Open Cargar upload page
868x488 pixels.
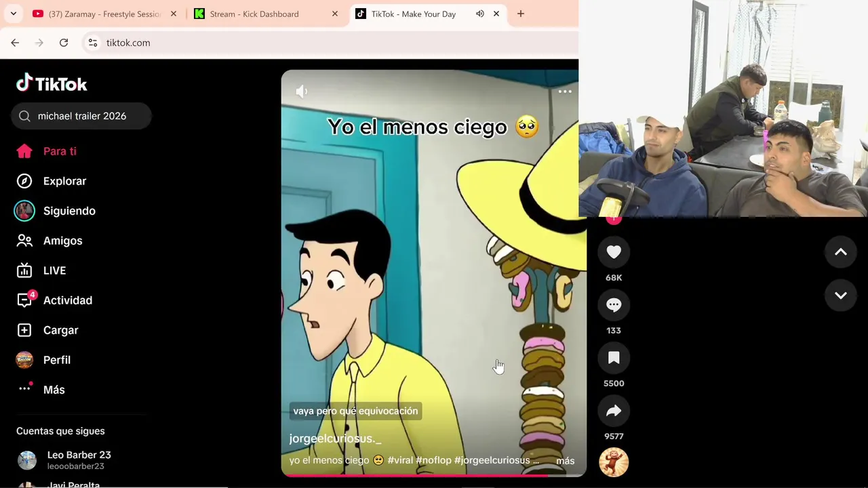(47, 330)
